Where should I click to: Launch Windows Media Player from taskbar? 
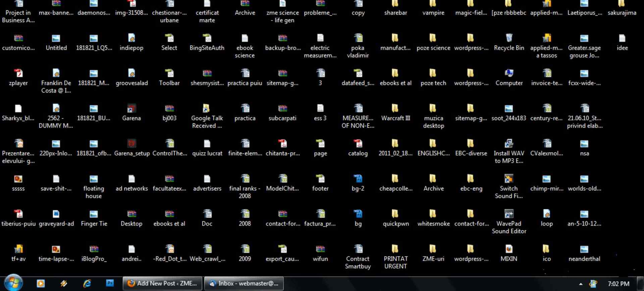(x=41, y=283)
